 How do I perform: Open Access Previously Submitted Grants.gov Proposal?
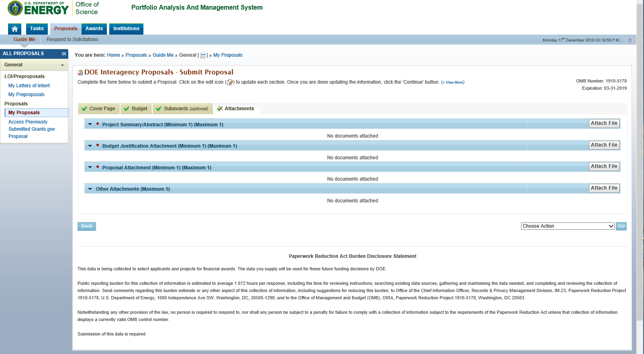(x=32, y=129)
